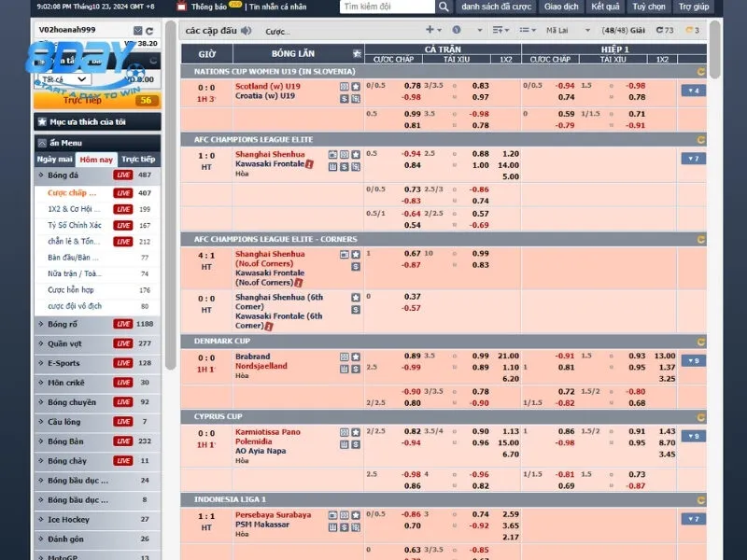Refresh the AFC Champions League Elite league header
The image size is (747, 560).
(701, 140)
